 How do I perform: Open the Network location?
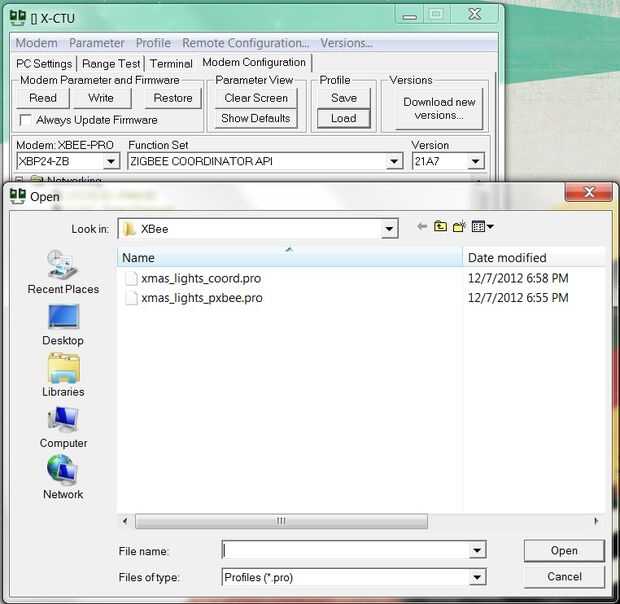(x=63, y=478)
